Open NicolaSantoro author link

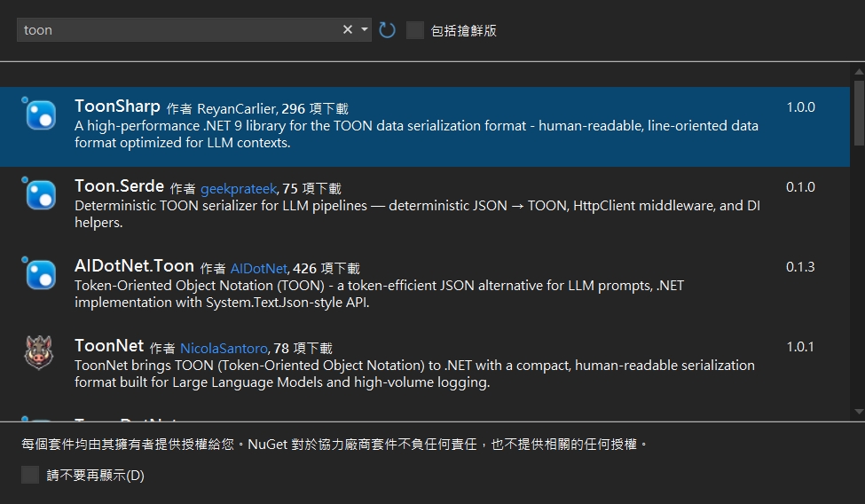(x=224, y=349)
